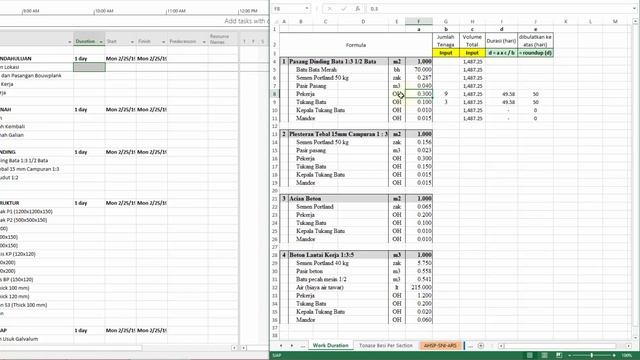Open Name Box dropdown in Excel

click(x=307, y=9)
